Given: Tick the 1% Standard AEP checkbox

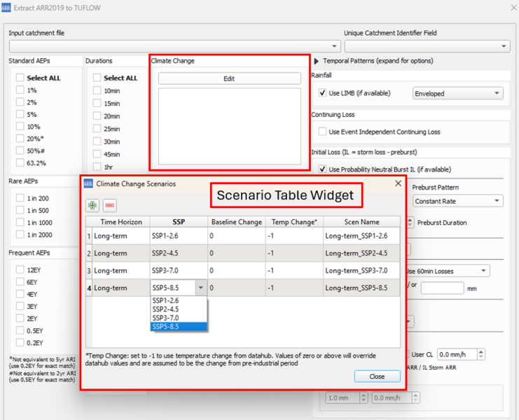Looking at the screenshot, I should tap(20, 90).
